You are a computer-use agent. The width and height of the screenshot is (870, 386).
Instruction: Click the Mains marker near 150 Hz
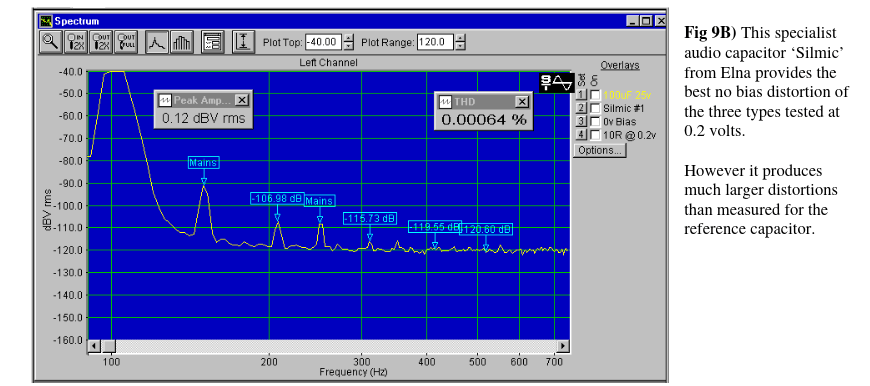click(x=204, y=162)
